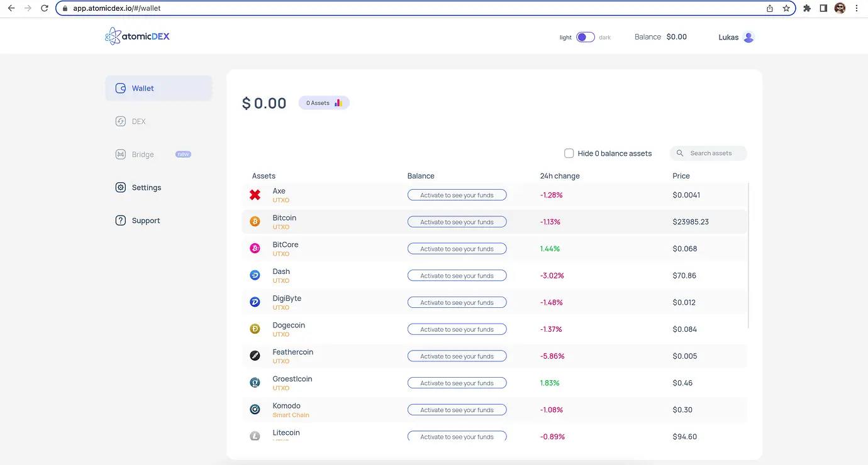Image resolution: width=868 pixels, height=465 pixels.
Task: Bookmark this page with star icon
Action: 786,8
